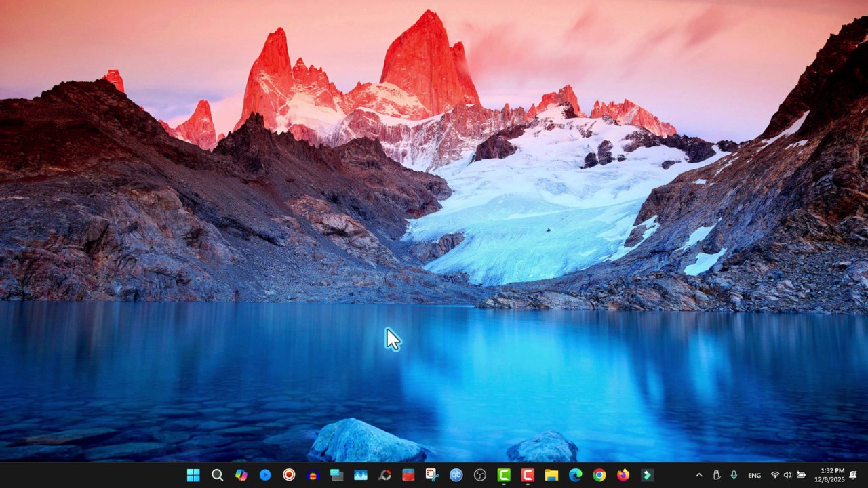This screenshot has height=488, width=868.
Task: Open the blue play-button media app
Action: point(265,475)
